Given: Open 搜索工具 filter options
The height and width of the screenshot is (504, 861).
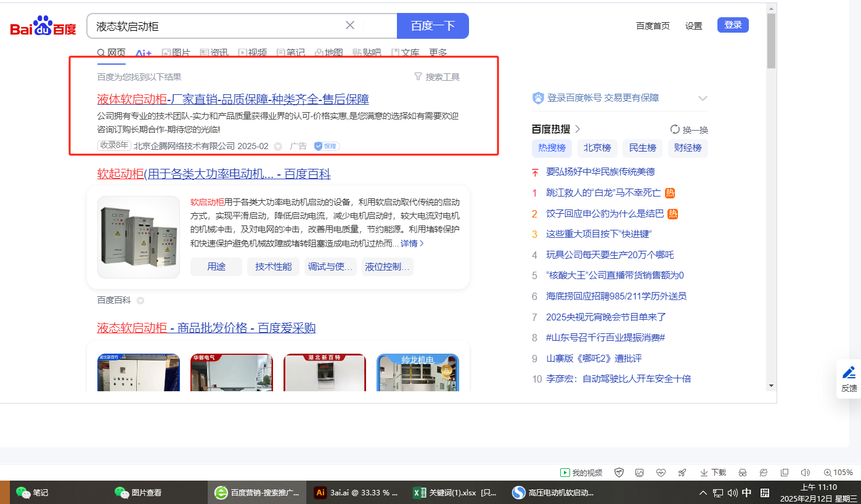Looking at the screenshot, I should 436,77.
